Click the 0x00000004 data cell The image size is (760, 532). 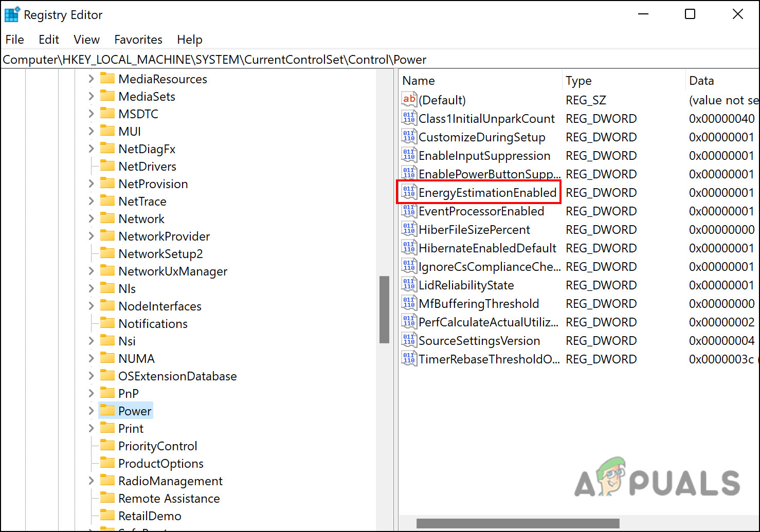coord(722,341)
